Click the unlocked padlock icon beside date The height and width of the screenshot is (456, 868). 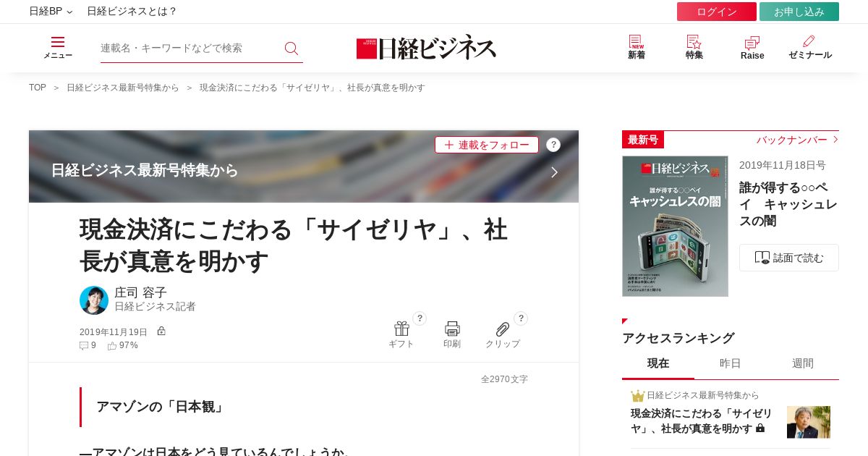(x=161, y=331)
